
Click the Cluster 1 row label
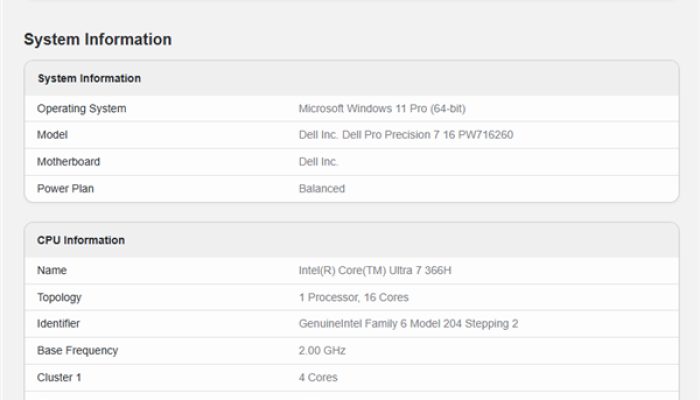[59, 377]
